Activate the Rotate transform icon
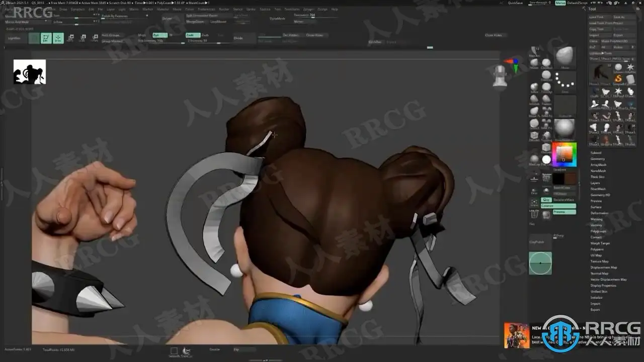Viewport: 644px width, 362px height. click(x=94, y=38)
